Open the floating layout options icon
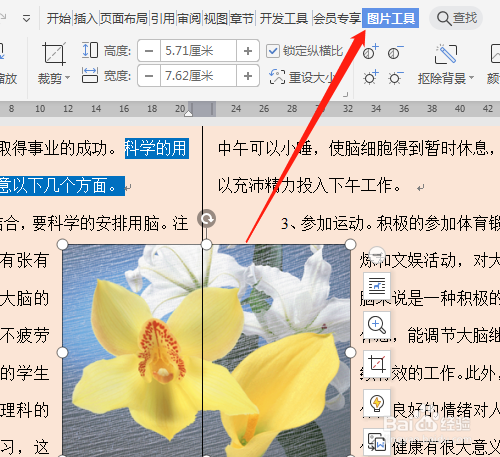 point(377,286)
